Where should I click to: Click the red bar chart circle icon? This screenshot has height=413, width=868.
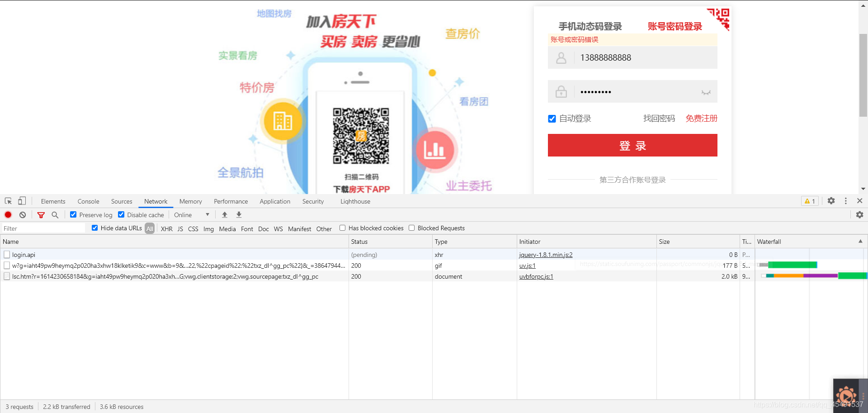pyautogui.click(x=435, y=149)
